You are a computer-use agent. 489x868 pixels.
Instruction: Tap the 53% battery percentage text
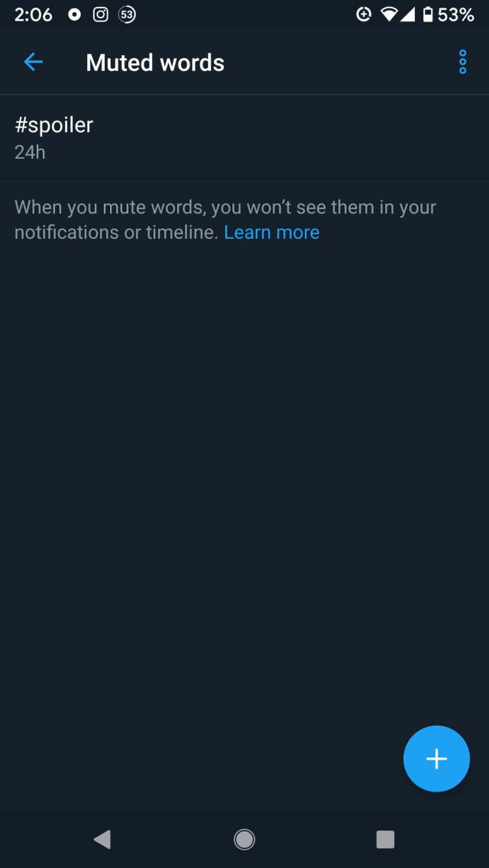click(456, 15)
